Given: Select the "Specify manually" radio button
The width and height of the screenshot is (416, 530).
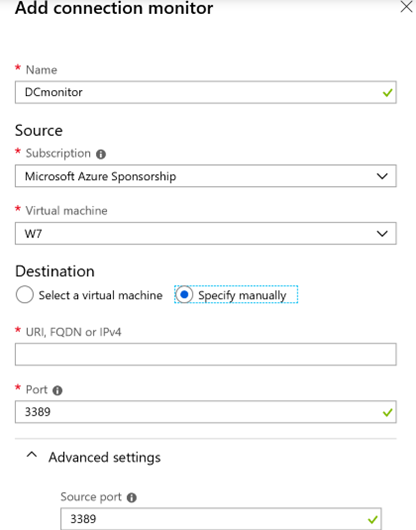Looking at the screenshot, I should [x=184, y=294].
